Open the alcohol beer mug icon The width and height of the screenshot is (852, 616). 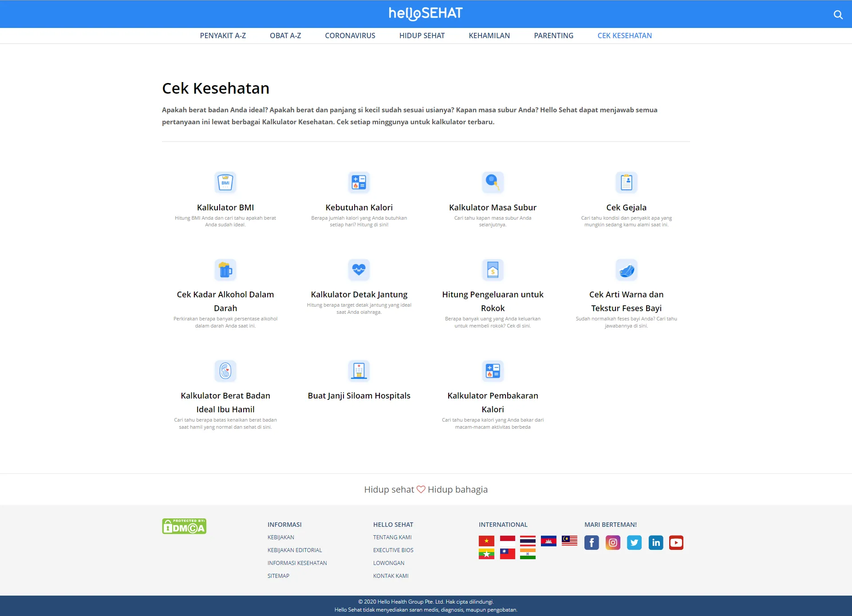click(x=225, y=269)
